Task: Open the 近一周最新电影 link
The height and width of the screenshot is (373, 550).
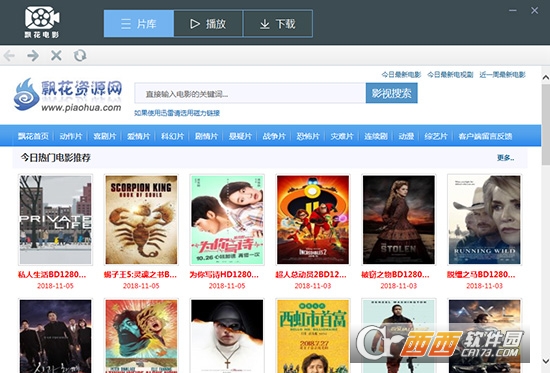Action: coord(502,75)
